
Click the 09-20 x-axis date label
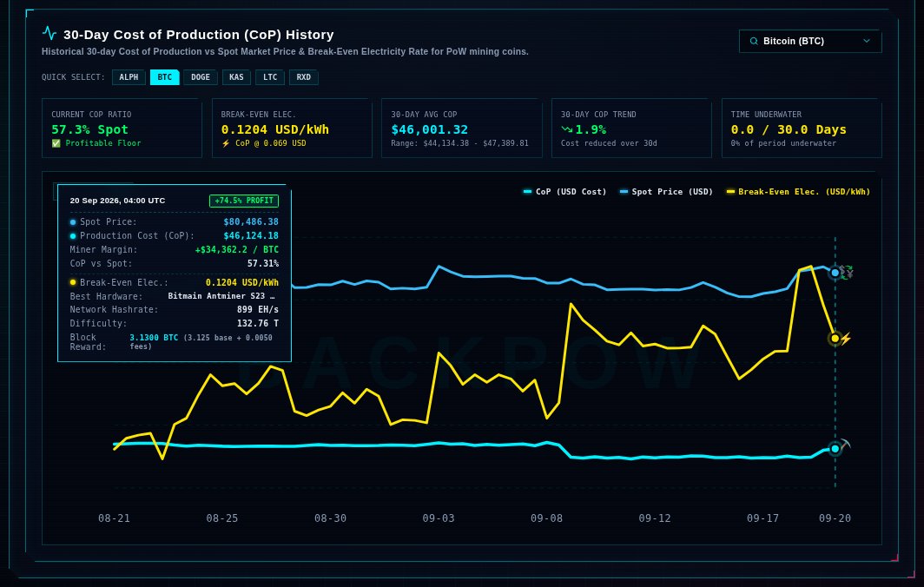(835, 518)
